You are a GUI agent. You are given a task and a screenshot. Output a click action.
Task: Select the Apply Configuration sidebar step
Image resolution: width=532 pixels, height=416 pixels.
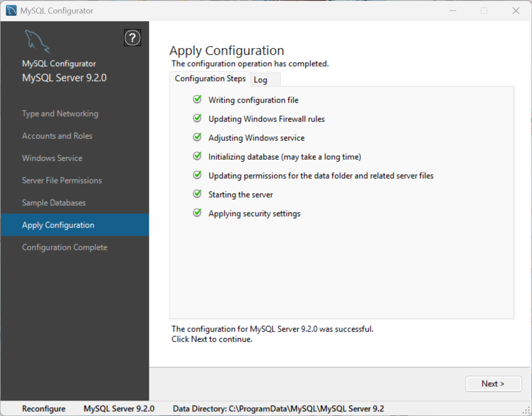point(75,225)
